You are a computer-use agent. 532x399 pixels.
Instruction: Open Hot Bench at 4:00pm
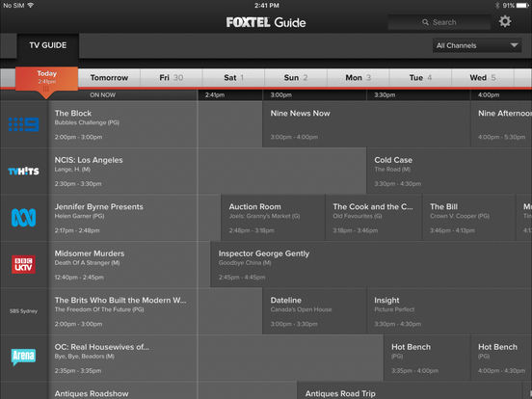point(501,358)
